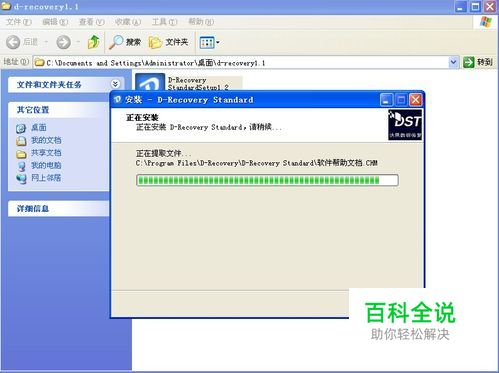
Task: Open the Edit (编辑) menu
Action: (55, 22)
